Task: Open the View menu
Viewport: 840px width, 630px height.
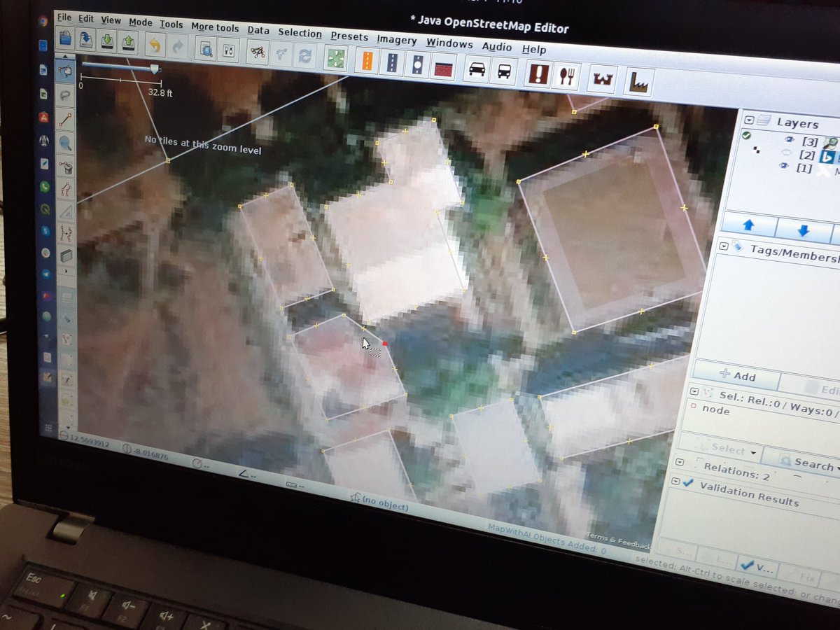Action: pos(111,20)
